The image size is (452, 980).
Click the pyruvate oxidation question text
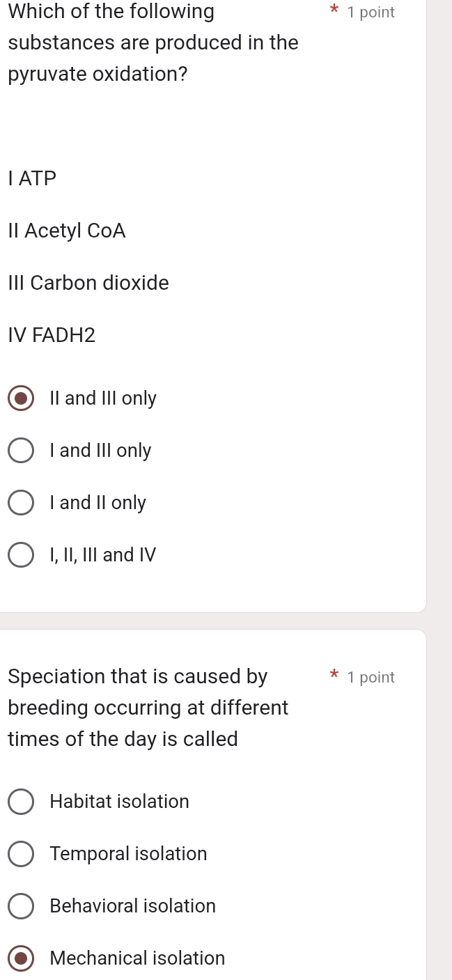pyautogui.click(x=152, y=42)
